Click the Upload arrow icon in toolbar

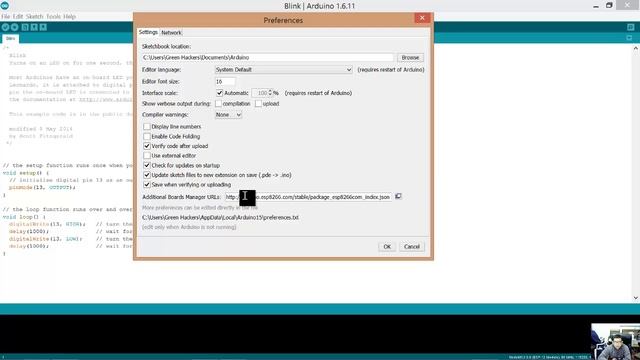click(15, 27)
